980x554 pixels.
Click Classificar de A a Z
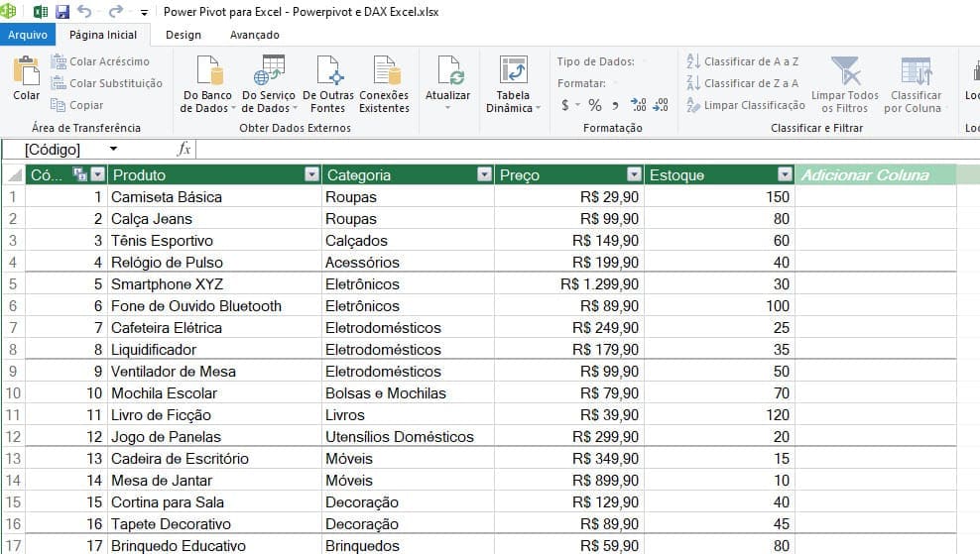tap(743, 61)
